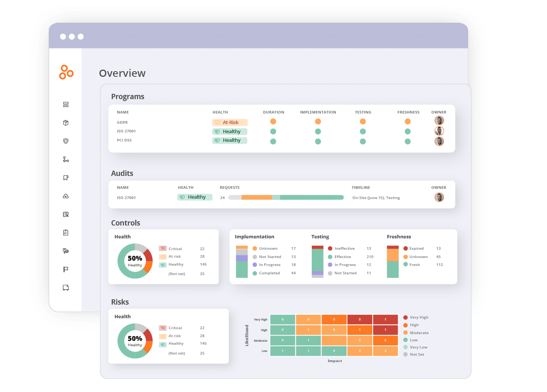The height and width of the screenshot is (392, 547).
Task: Open the GDPR program row name
Action: (x=122, y=123)
